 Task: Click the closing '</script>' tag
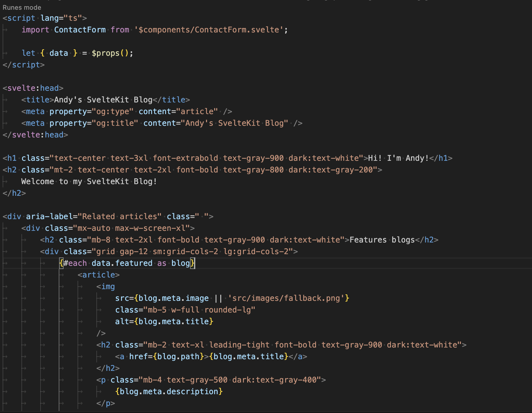(x=24, y=65)
